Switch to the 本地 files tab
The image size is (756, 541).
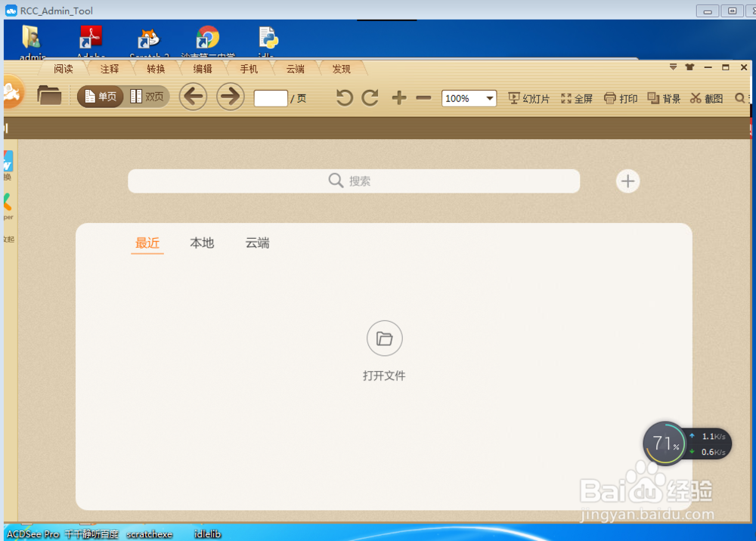[201, 243]
